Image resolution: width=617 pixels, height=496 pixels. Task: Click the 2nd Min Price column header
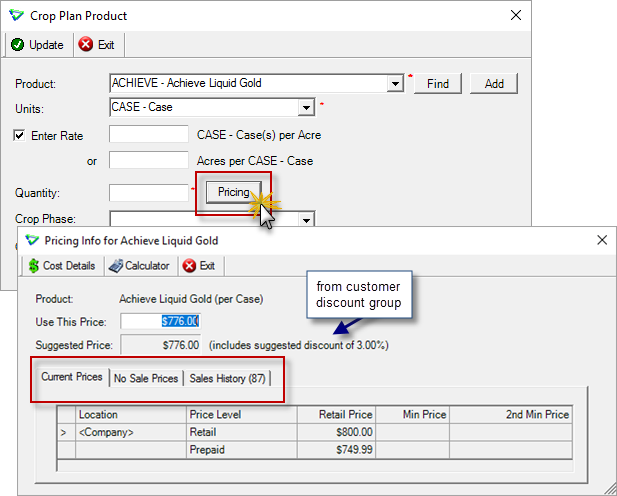511,415
